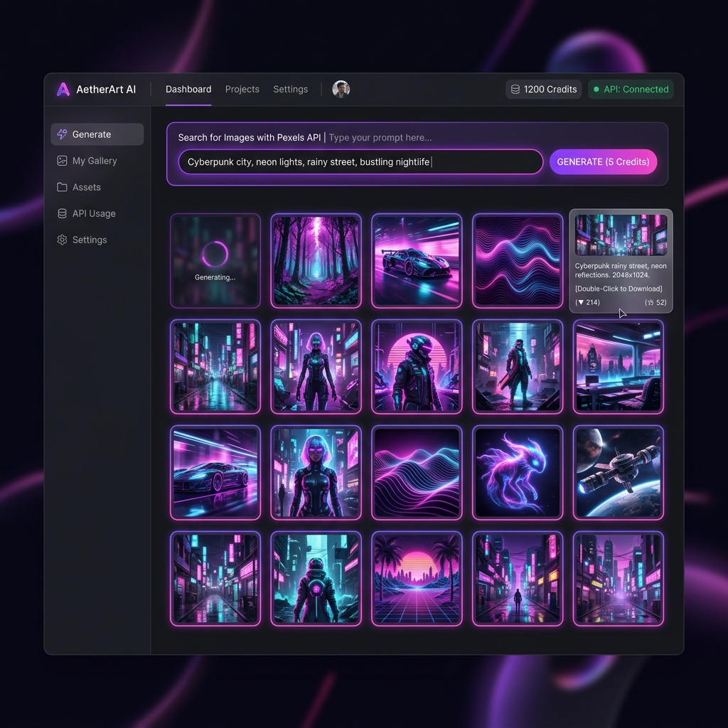
Task: Click the AetherArt AI brand name
Action: [106, 89]
